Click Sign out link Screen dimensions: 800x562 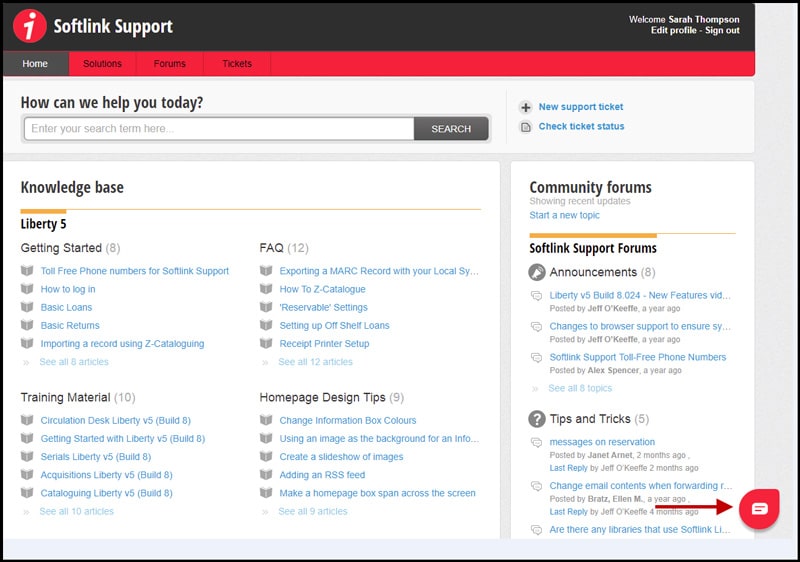click(x=722, y=31)
